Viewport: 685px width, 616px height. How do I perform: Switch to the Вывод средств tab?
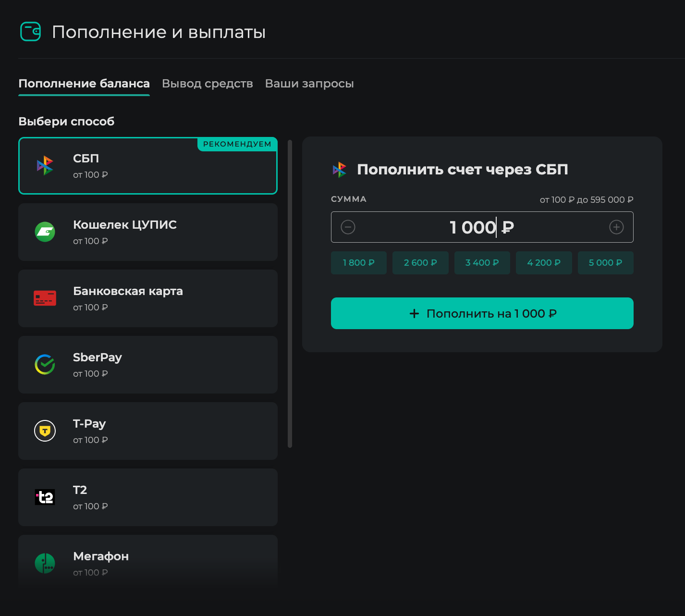tap(207, 83)
